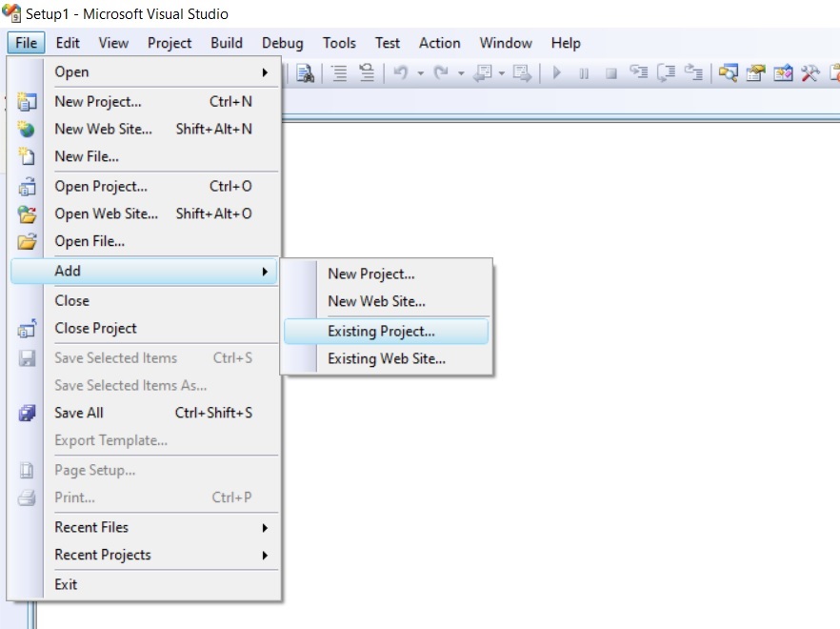Click the Break All pause icon
Viewport: 840px width, 629px height.
[582, 71]
